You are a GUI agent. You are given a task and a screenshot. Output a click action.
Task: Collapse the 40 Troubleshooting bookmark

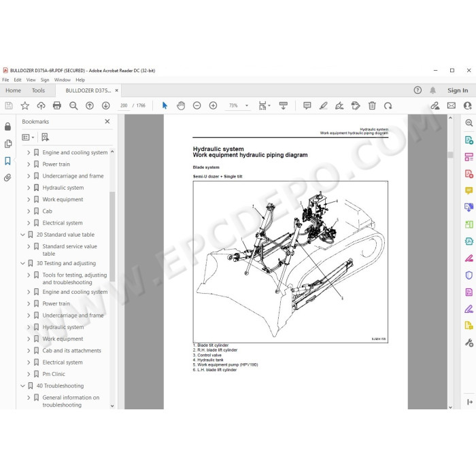click(22, 386)
